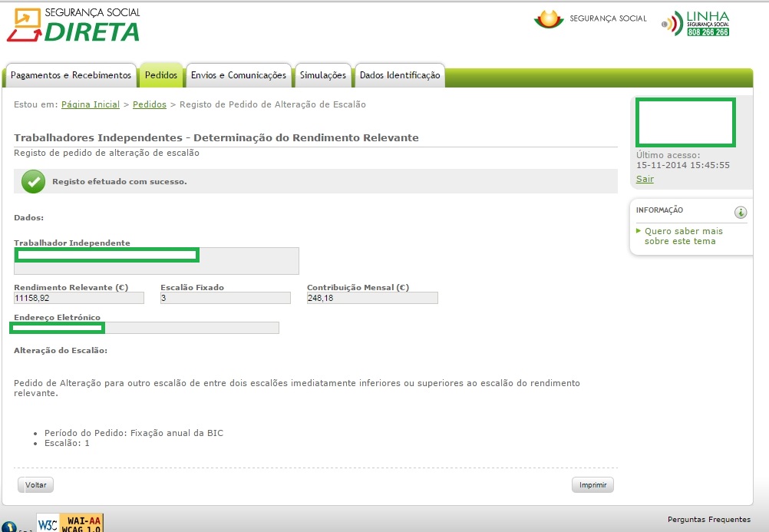The image size is (769, 532).
Task: Click the W3C badge icon
Action: pyautogui.click(x=48, y=523)
